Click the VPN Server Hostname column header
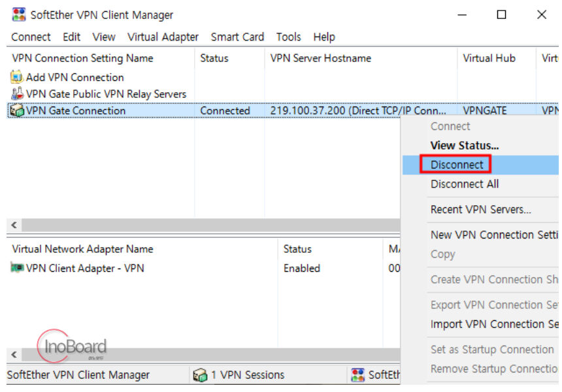This screenshot has height=392, width=562. click(361, 58)
